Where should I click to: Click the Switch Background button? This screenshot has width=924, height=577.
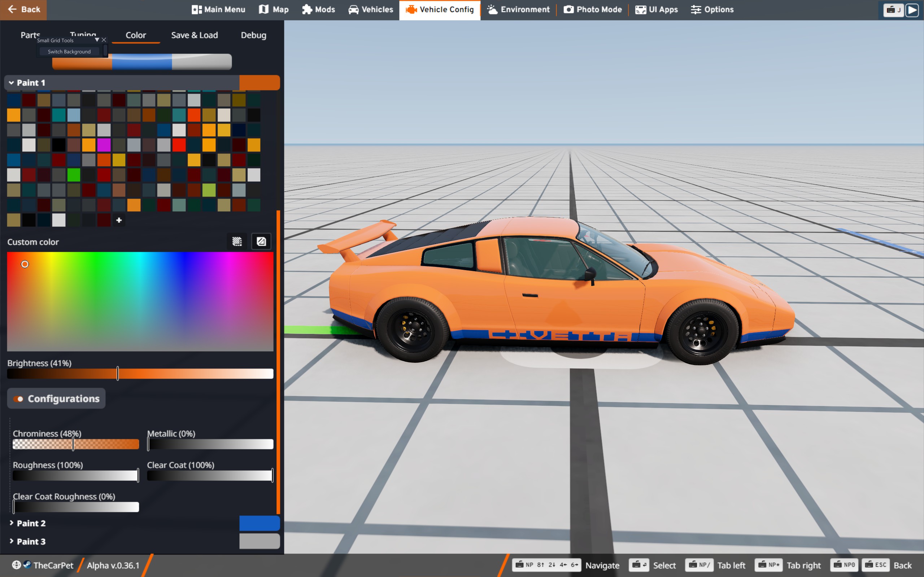pos(69,52)
